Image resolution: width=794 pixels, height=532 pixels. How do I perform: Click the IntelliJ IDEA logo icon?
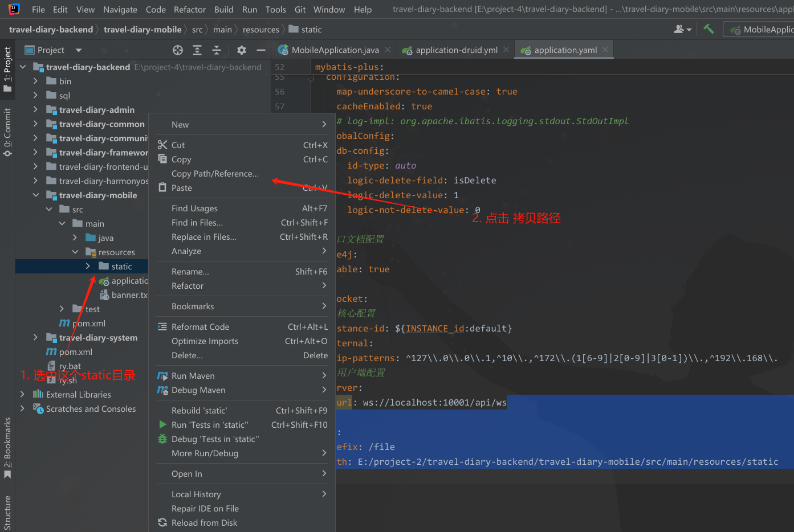(x=14, y=9)
